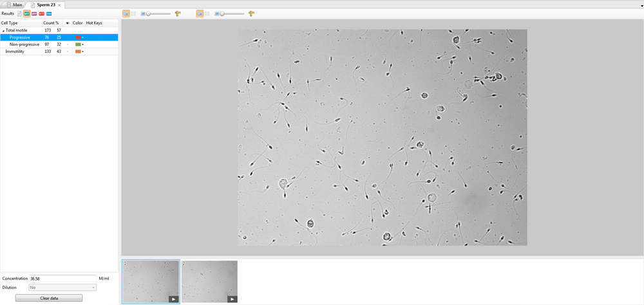This screenshot has width=644, height=305.
Task: Open the Progressive color dropdown arrow
Action: pyautogui.click(x=83, y=37)
